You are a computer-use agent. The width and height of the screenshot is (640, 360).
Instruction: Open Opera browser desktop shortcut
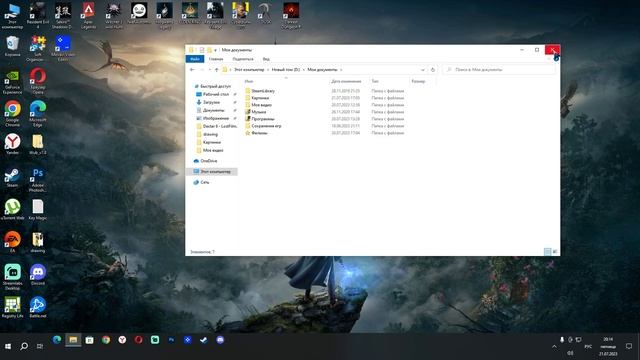click(x=38, y=81)
